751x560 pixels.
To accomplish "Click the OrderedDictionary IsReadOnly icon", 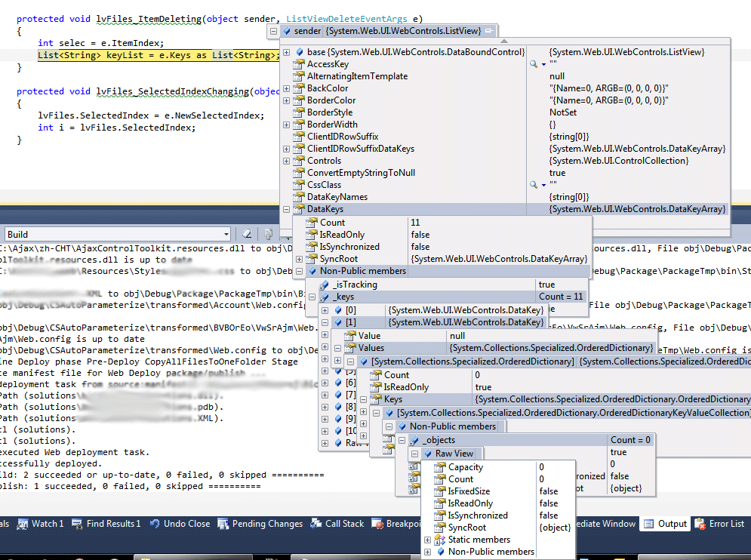I will click(376, 386).
